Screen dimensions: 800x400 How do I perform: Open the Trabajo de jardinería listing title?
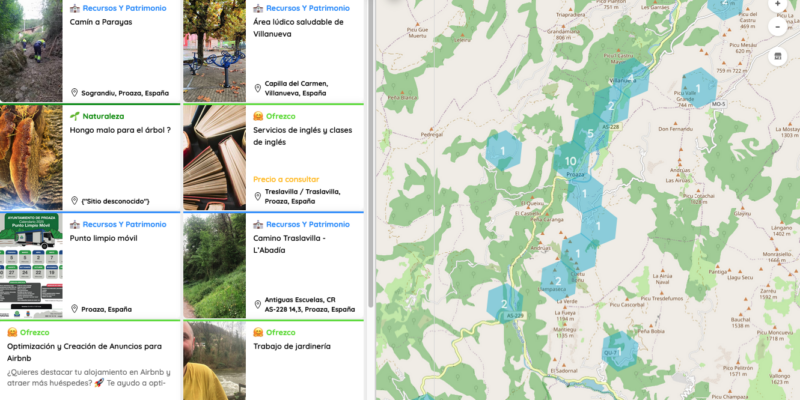292,346
